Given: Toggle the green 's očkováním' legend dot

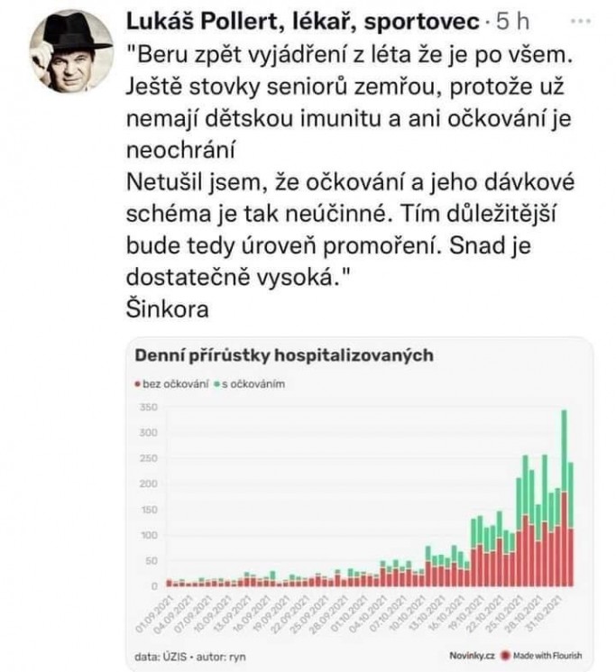Looking at the screenshot, I should pos(217,383).
